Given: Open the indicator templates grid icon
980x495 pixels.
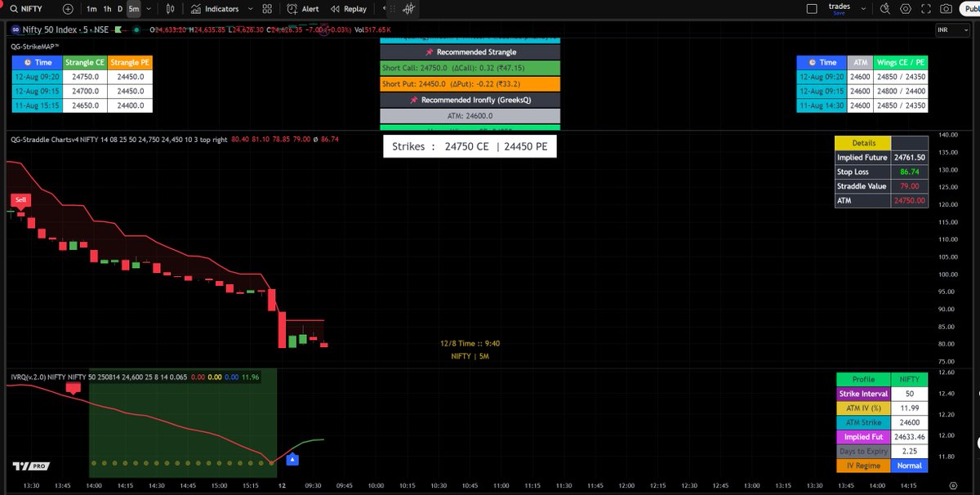Looking at the screenshot, I should tap(269, 9).
